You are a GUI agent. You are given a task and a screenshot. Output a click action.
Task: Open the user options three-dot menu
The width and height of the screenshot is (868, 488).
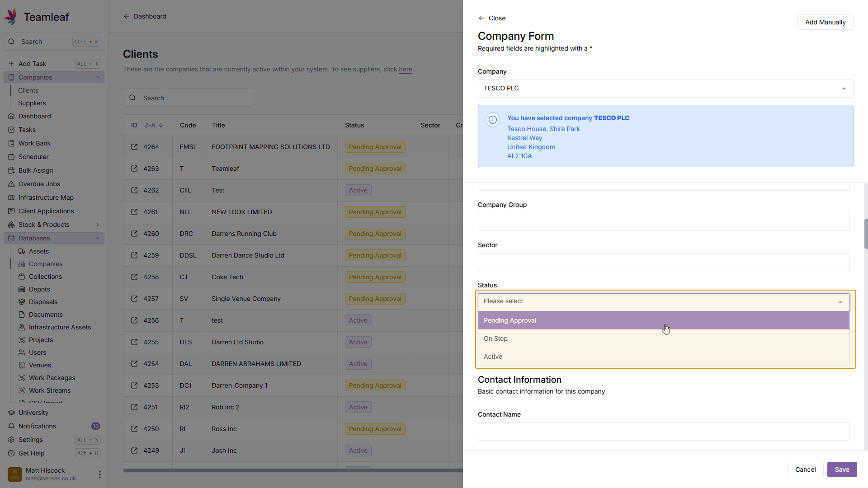click(x=99, y=474)
